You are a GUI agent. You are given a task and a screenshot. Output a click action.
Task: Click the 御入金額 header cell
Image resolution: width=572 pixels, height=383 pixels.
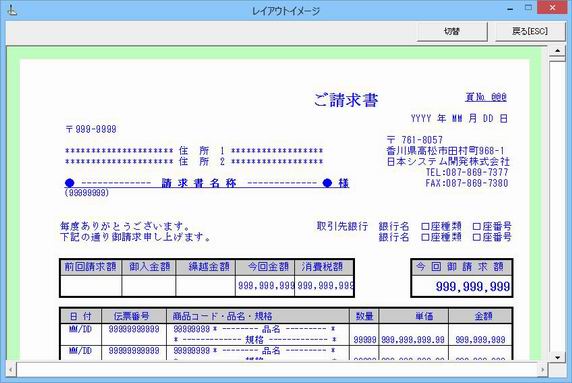point(149,267)
